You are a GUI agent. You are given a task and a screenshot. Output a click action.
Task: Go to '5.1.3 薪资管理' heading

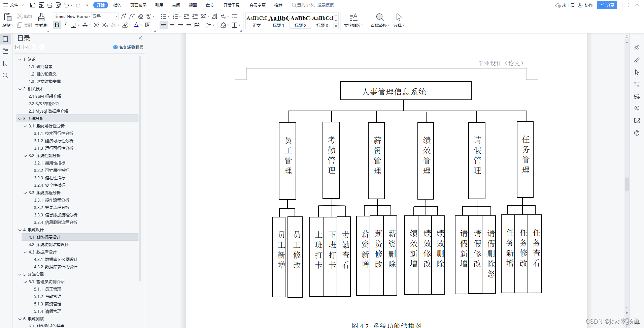(x=47, y=304)
